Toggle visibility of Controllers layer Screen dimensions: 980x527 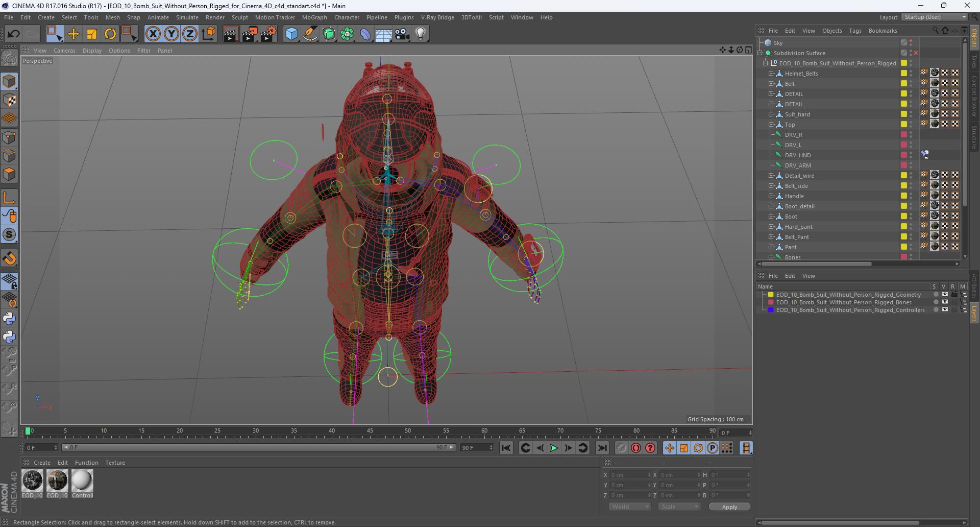click(945, 310)
